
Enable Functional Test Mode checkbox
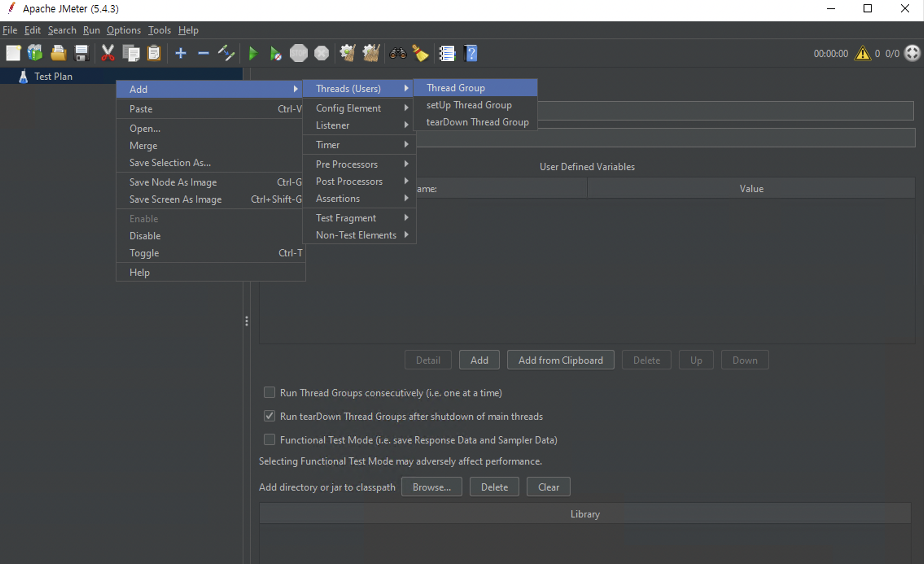point(269,439)
